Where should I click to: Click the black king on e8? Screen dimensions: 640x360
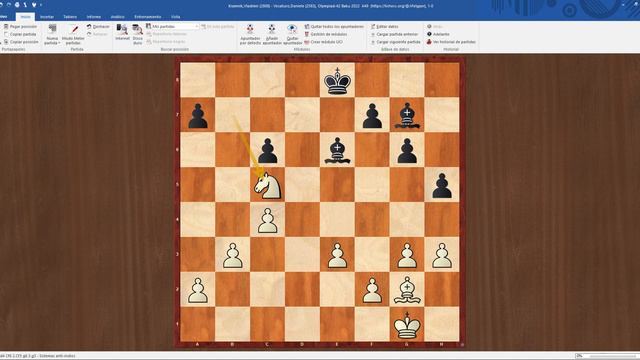(337, 80)
